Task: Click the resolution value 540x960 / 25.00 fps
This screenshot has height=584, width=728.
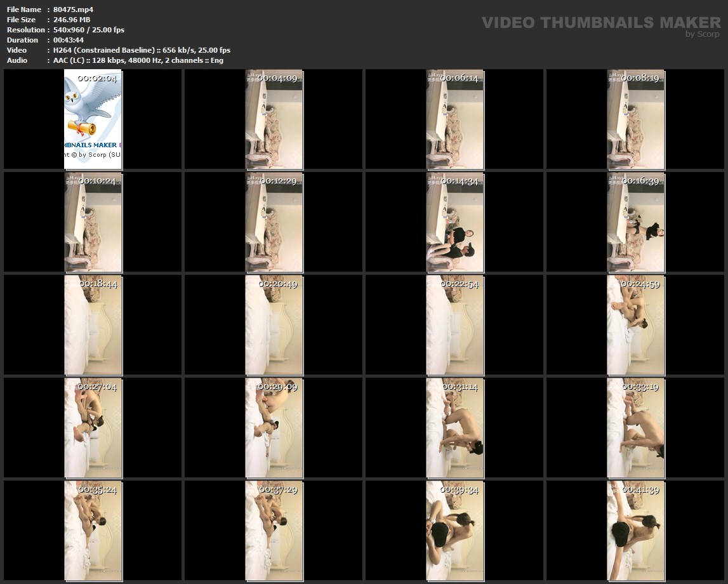Action: (x=88, y=30)
